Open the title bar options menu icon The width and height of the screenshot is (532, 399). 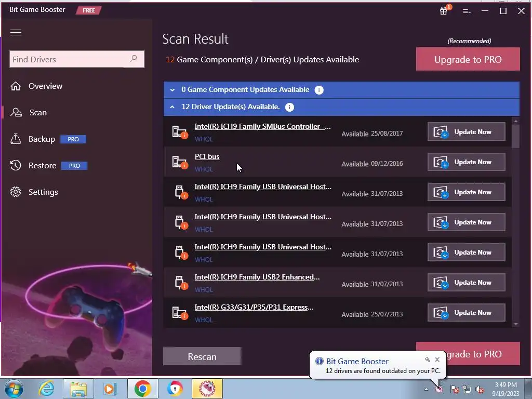pyautogui.click(x=467, y=11)
